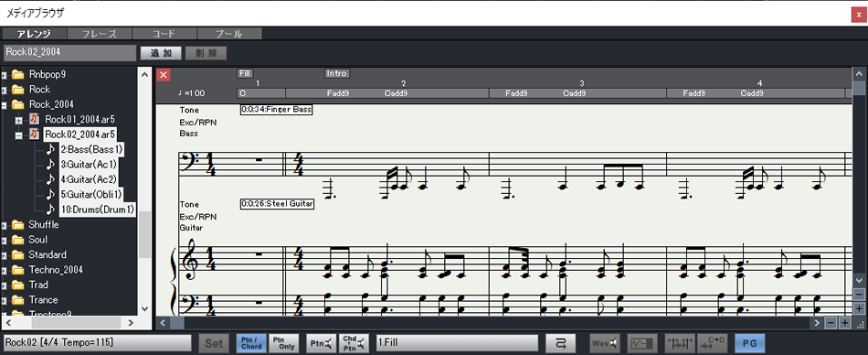Collapse the Rock_2004 folder

click(x=5, y=104)
